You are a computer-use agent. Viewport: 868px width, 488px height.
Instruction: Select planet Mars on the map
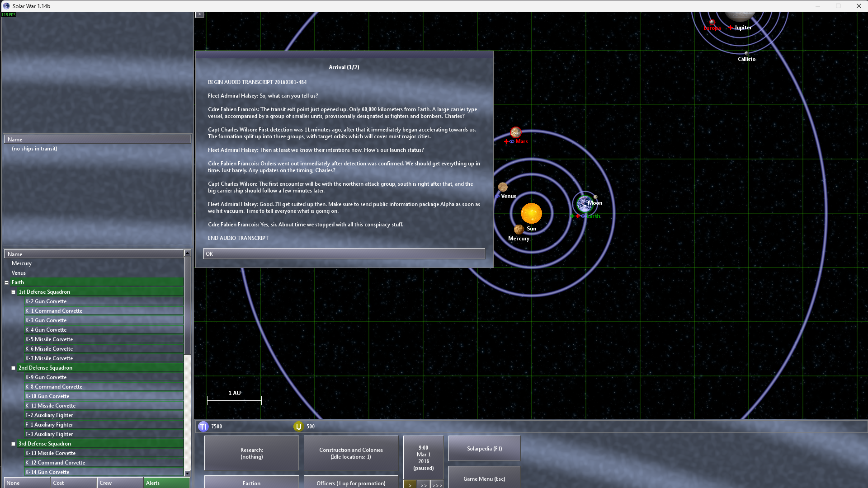tap(516, 132)
